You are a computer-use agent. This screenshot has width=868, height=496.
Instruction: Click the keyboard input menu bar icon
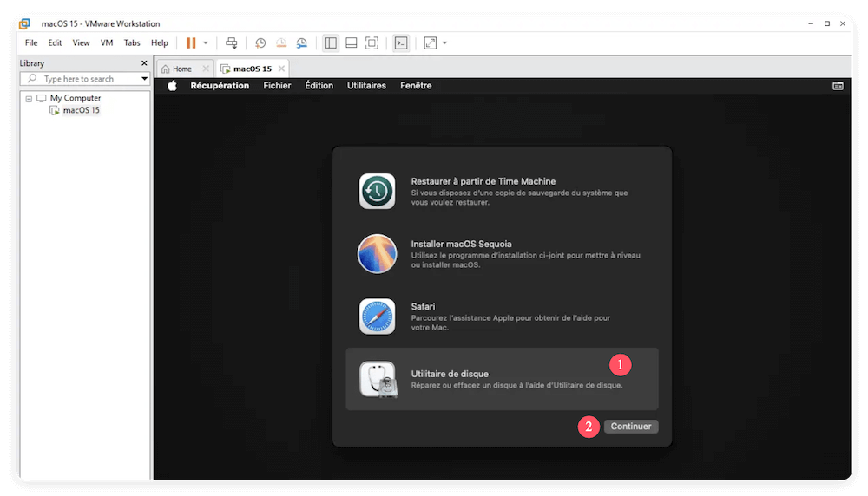coord(838,86)
